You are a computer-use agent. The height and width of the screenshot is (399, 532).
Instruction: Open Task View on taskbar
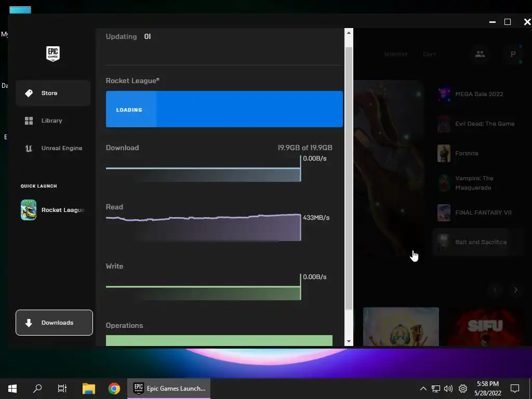point(62,389)
